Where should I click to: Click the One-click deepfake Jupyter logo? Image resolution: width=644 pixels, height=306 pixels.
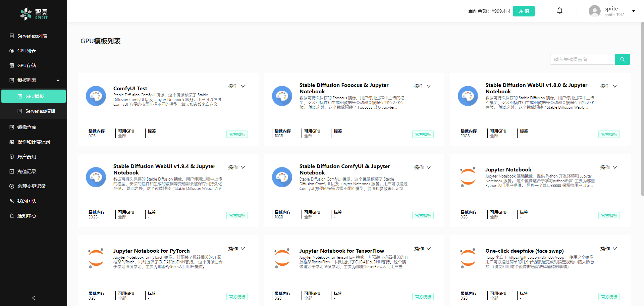click(468, 258)
